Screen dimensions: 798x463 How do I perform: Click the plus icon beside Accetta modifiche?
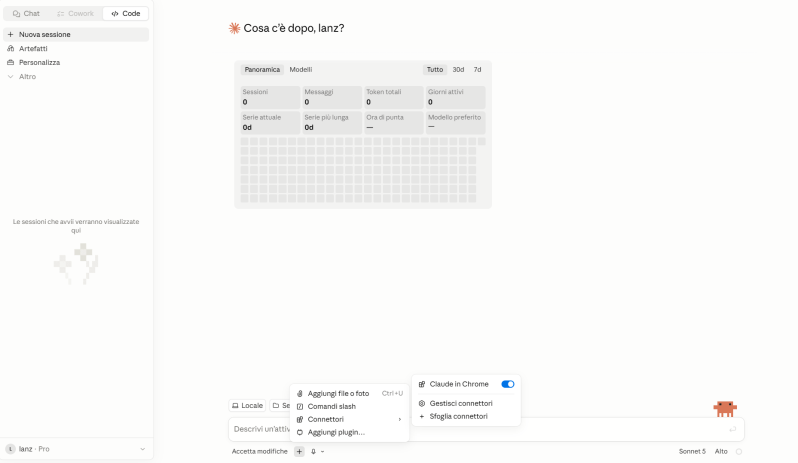point(299,451)
